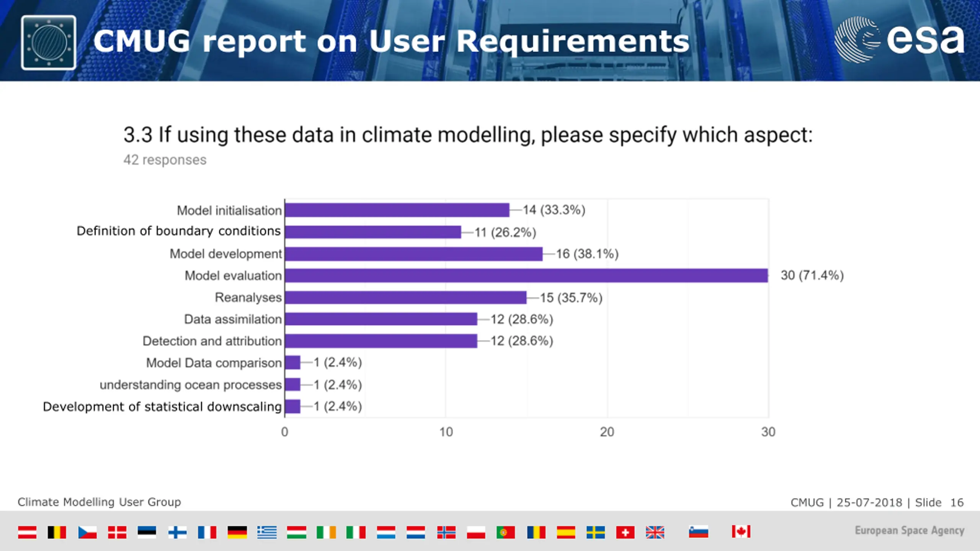980x551 pixels.
Task: Click the 'Data assimilation' axis label
Action: 233,319
